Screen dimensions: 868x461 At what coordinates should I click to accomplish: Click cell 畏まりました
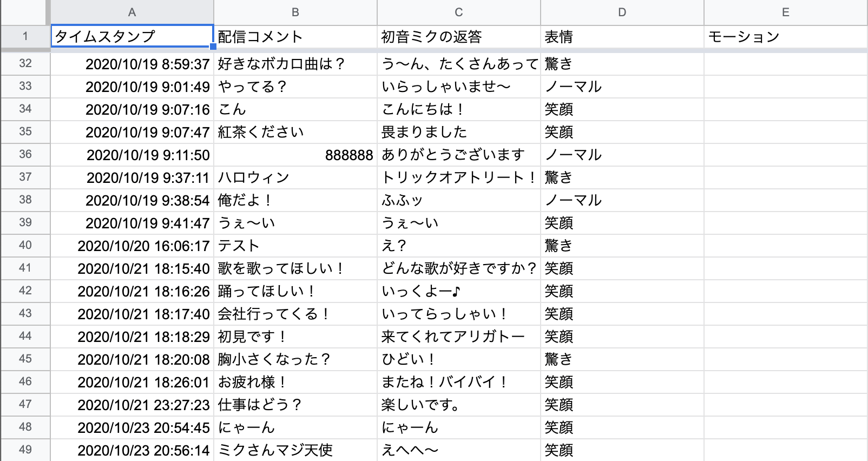pyautogui.click(x=459, y=132)
